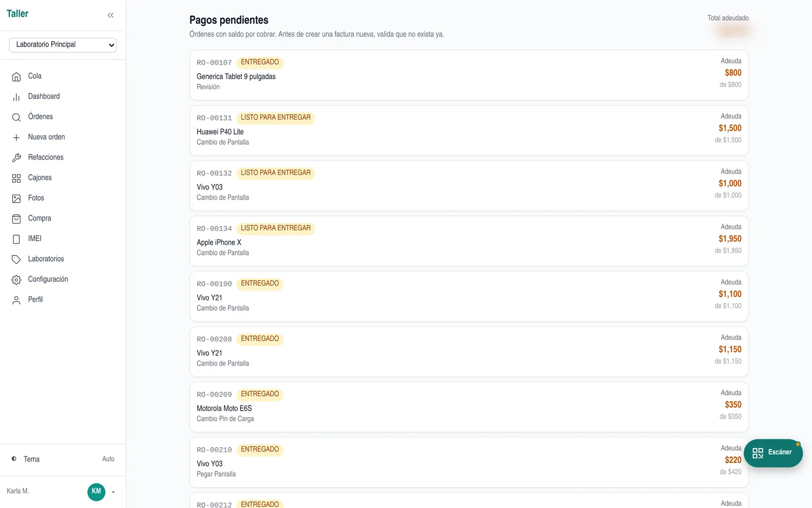Click the Refacciones wrench icon
This screenshot has width=812, height=508.
click(16, 158)
